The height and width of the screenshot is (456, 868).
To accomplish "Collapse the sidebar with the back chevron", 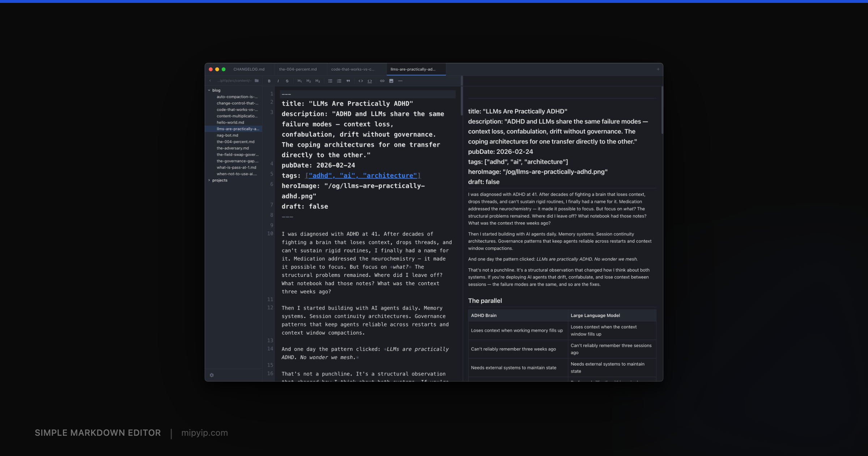I will point(210,80).
